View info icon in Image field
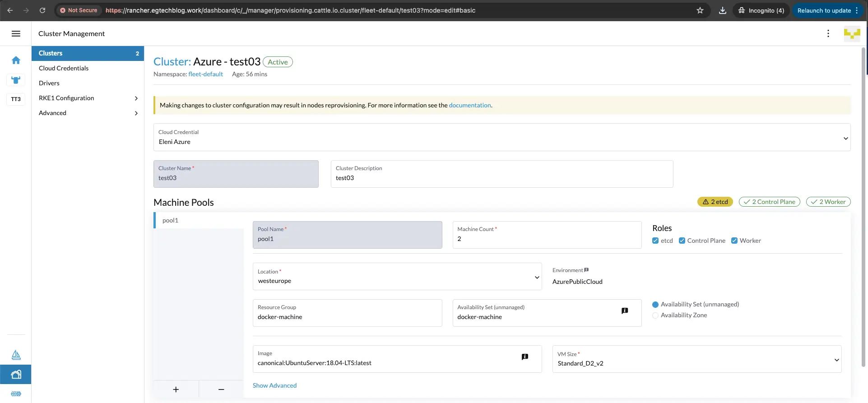This screenshot has width=868, height=403. point(525,357)
